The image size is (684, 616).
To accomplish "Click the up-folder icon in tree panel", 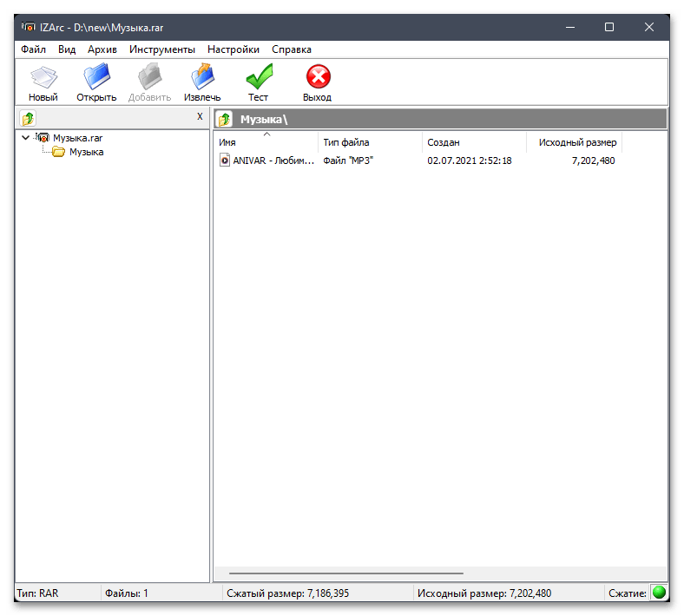I will [x=28, y=118].
